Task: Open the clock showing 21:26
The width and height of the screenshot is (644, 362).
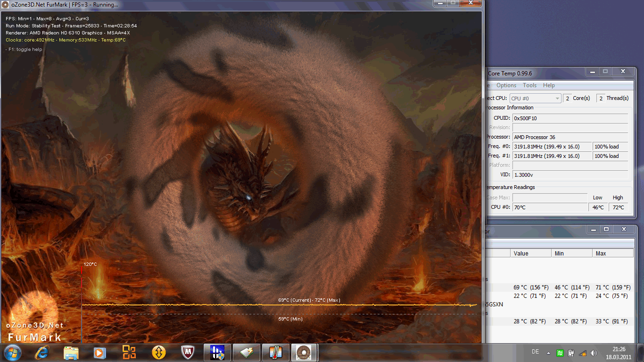Action: 619,353
